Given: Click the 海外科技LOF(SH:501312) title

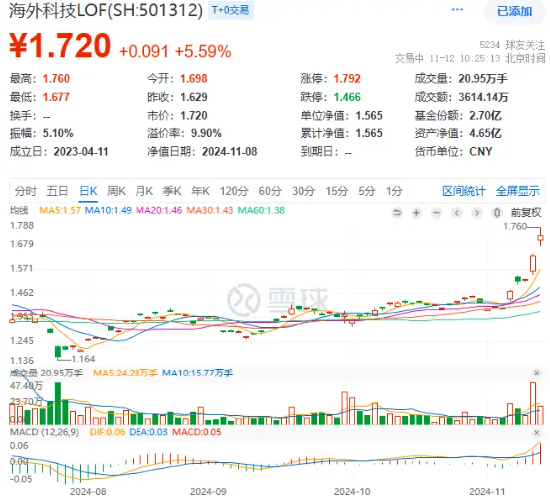Looking at the screenshot, I should click(x=106, y=11).
